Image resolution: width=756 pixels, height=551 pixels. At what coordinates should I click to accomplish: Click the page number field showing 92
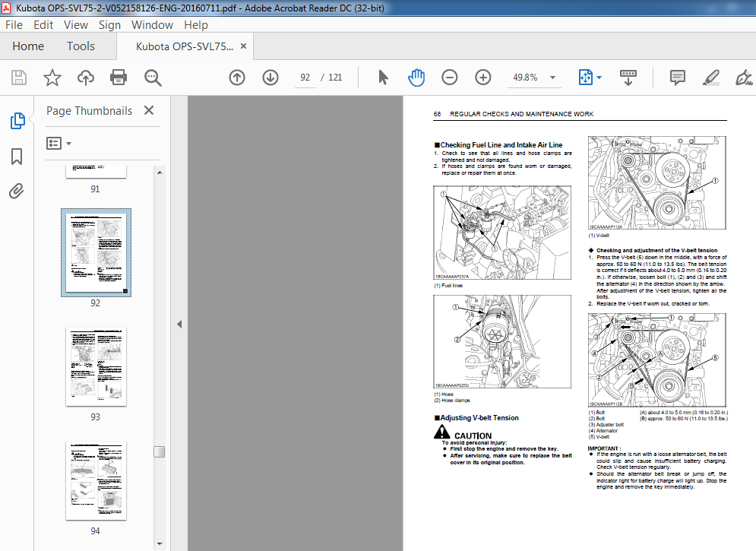[305, 78]
